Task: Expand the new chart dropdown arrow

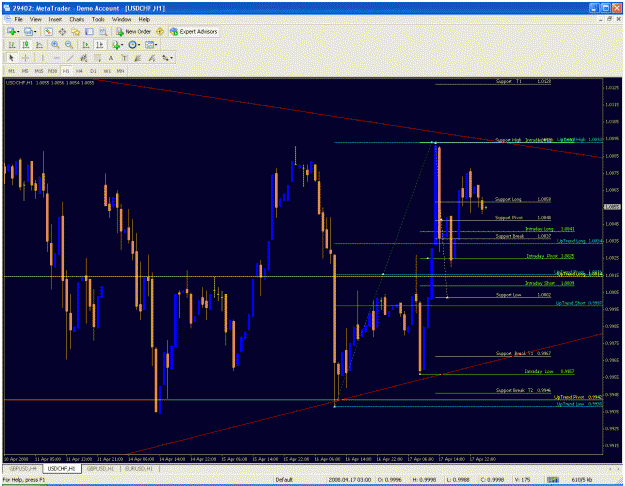Action: 18,31
